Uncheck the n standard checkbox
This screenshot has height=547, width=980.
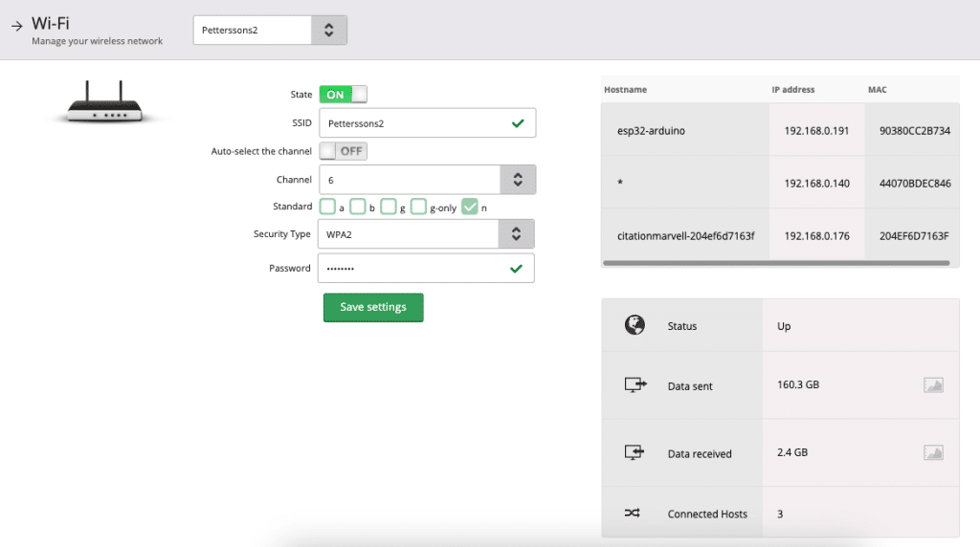470,207
